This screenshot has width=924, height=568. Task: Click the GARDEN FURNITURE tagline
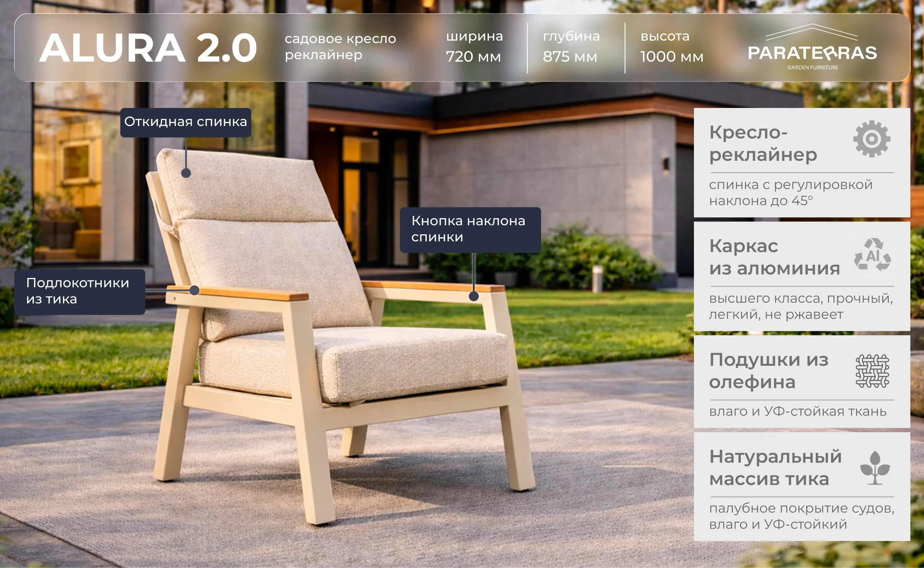click(x=813, y=68)
